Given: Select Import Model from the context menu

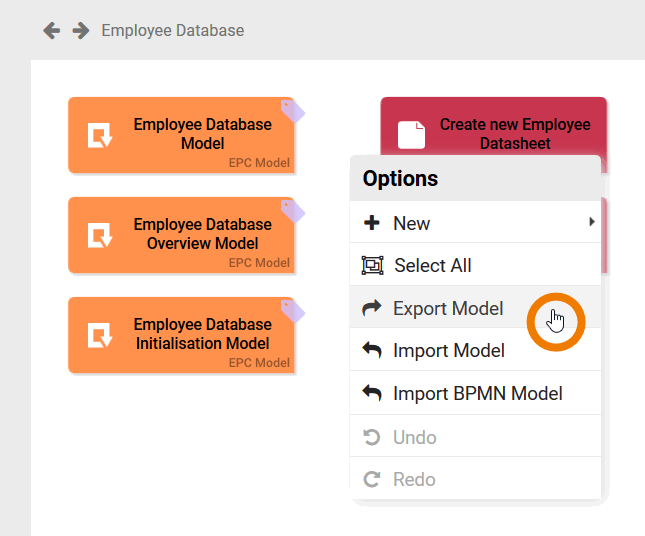Looking at the screenshot, I should pyautogui.click(x=448, y=351).
